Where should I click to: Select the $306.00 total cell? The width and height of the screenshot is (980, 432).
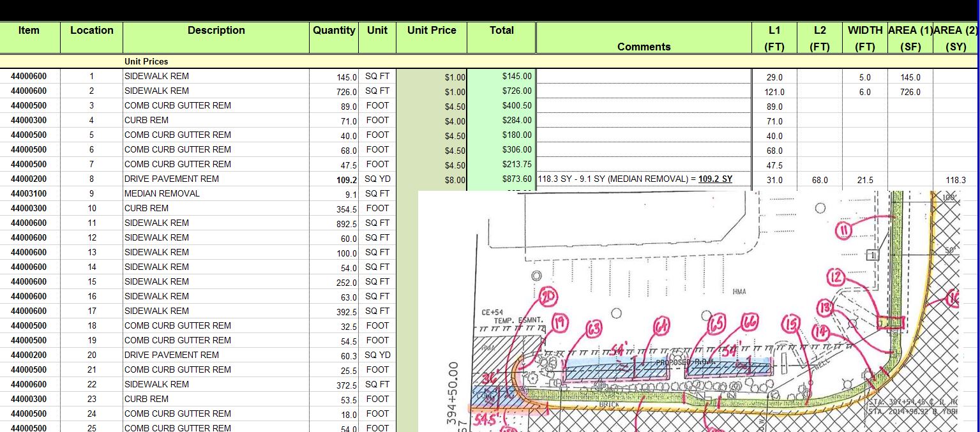click(501, 149)
